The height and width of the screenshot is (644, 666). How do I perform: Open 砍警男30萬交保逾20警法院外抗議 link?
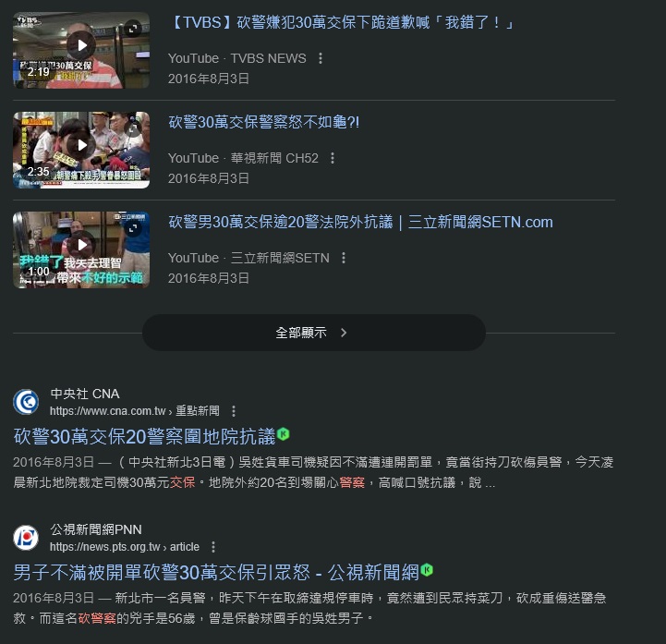(360, 222)
